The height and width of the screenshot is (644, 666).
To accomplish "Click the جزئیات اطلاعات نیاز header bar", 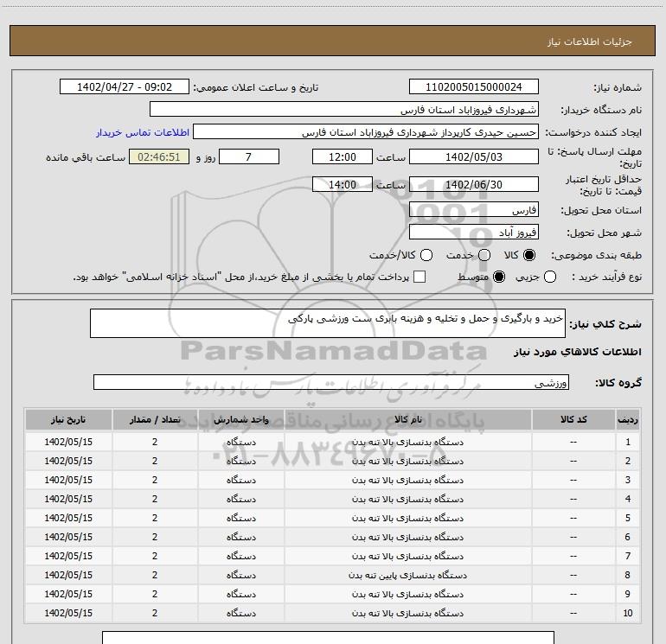I will click(x=333, y=41).
